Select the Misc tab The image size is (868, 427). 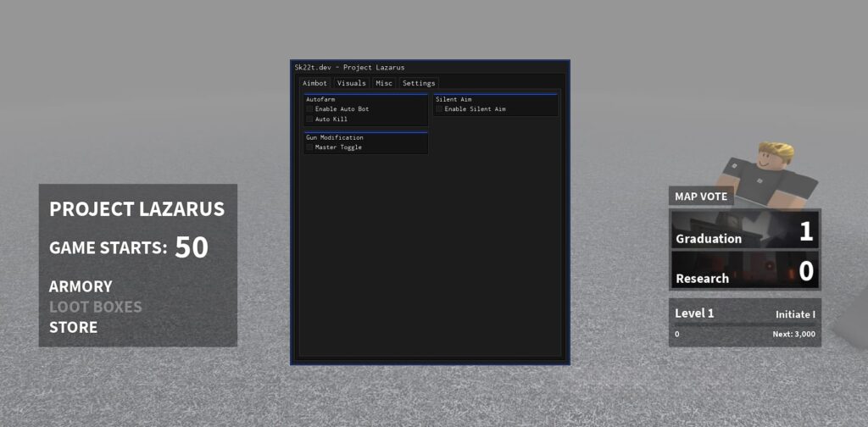[x=384, y=83]
